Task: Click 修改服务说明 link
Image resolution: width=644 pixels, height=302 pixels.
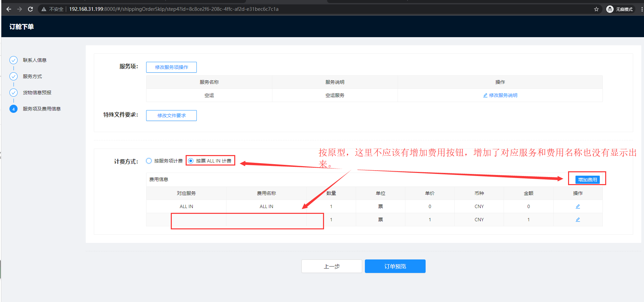Action: click(500, 95)
